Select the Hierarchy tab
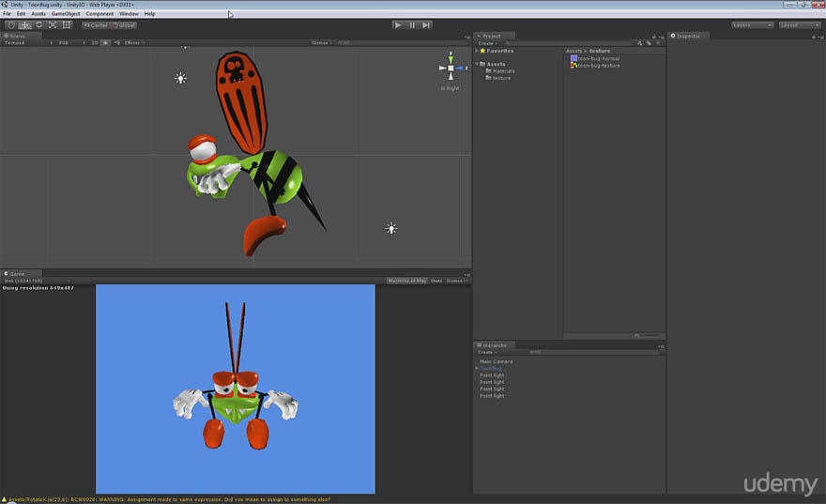The height and width of the screenshot is (504, 826). [x=492, y=345]
